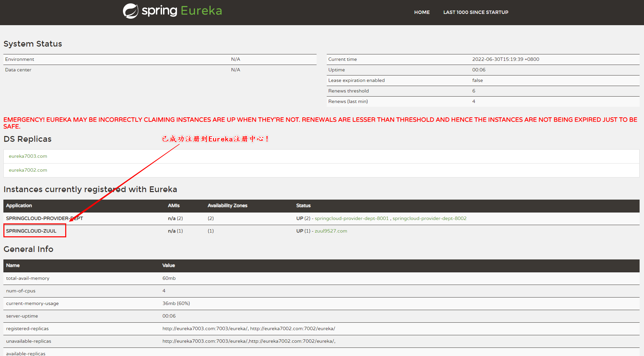
Task: Open the zuul9527.com instance link
Action: (x=331, y=231)
